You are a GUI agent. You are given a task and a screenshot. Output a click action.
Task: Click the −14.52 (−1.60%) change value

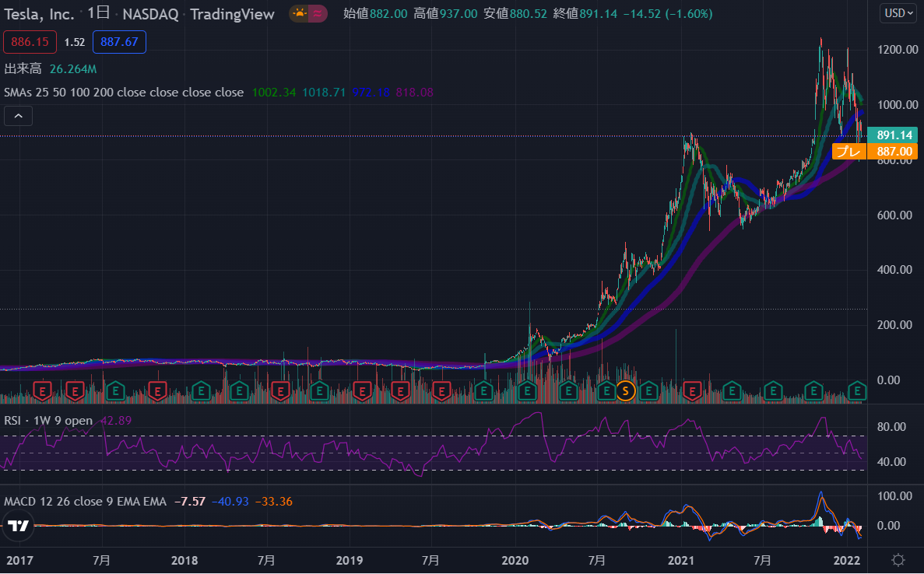point(668,13)
